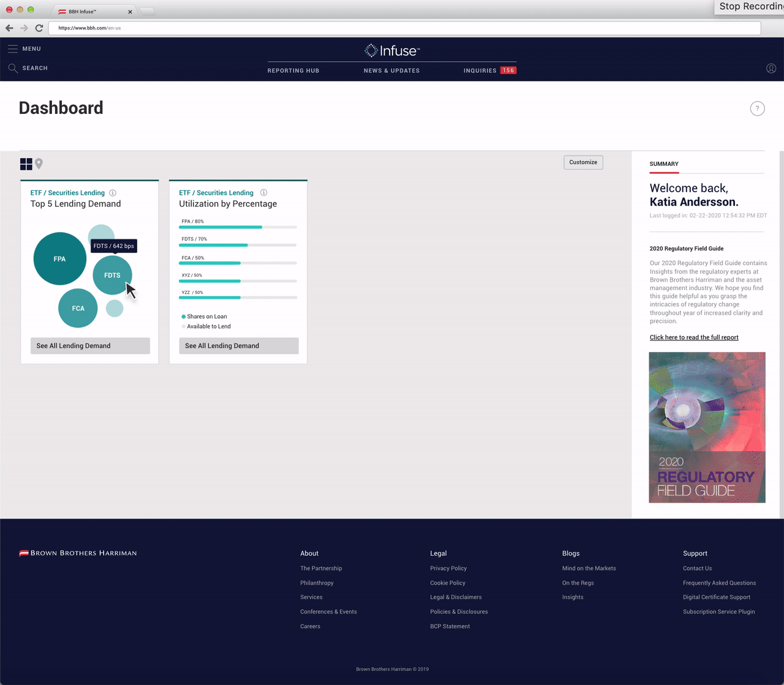Select the SUMMARY tab in sidebar
The width and height of the screenshot is (784, 685).
point(664,164)
